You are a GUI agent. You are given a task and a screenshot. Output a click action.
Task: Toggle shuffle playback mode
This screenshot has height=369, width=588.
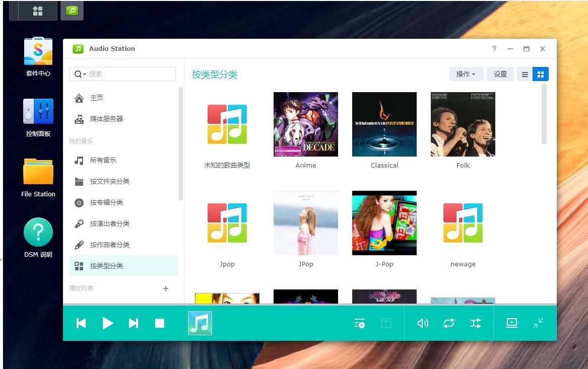click(475, 323)
